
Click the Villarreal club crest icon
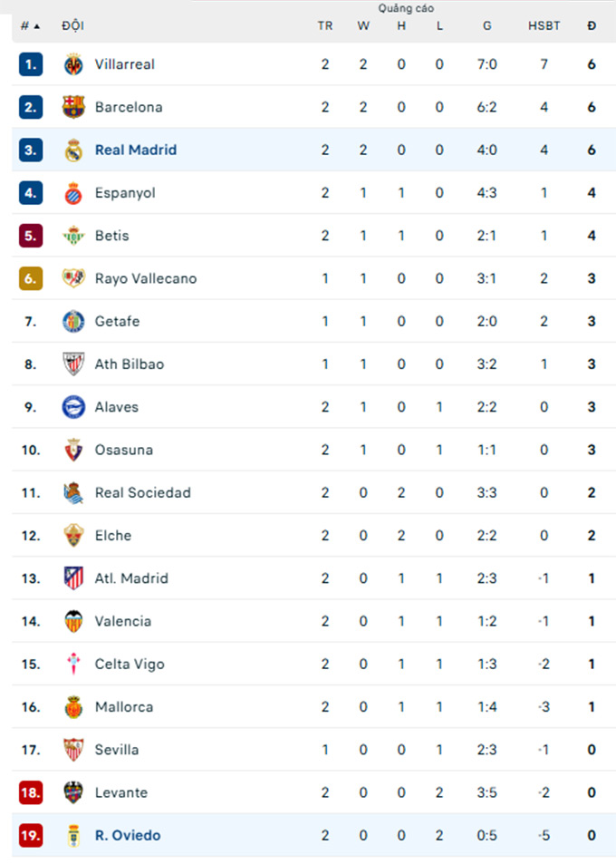73,64
